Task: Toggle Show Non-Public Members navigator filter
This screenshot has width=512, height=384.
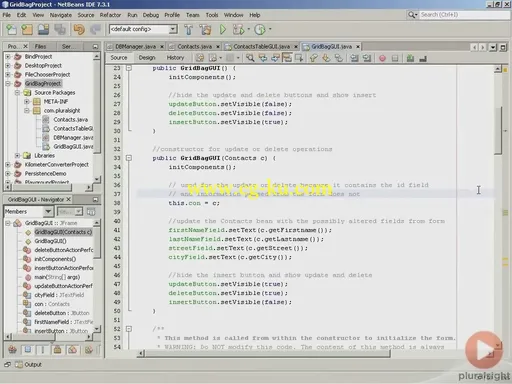Action: [57, 349]
